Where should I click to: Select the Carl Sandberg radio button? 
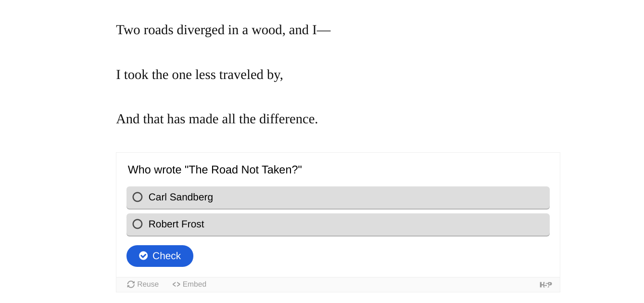pyautogui.click(x=138, y=197)
